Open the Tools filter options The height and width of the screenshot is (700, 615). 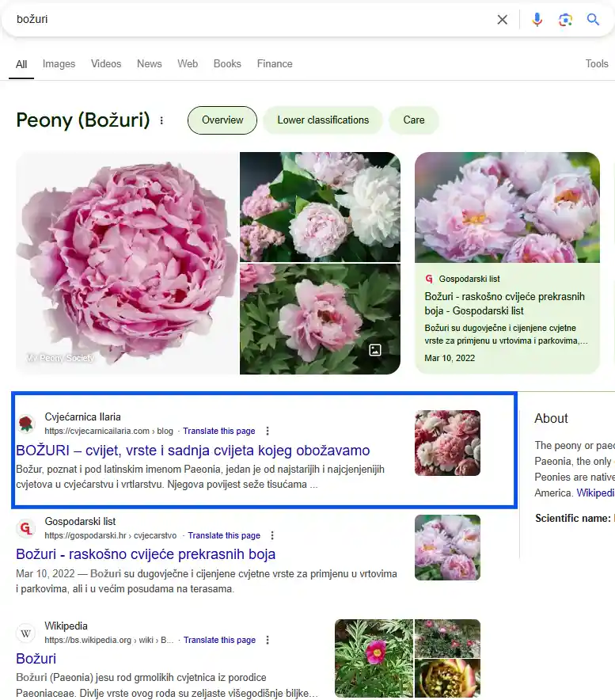point(596,64)
